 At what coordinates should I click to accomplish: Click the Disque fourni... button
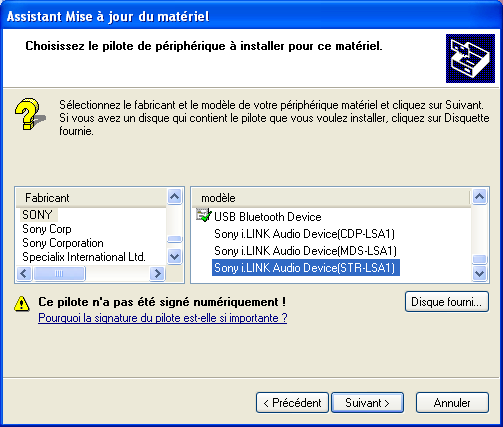pos(447,302)
